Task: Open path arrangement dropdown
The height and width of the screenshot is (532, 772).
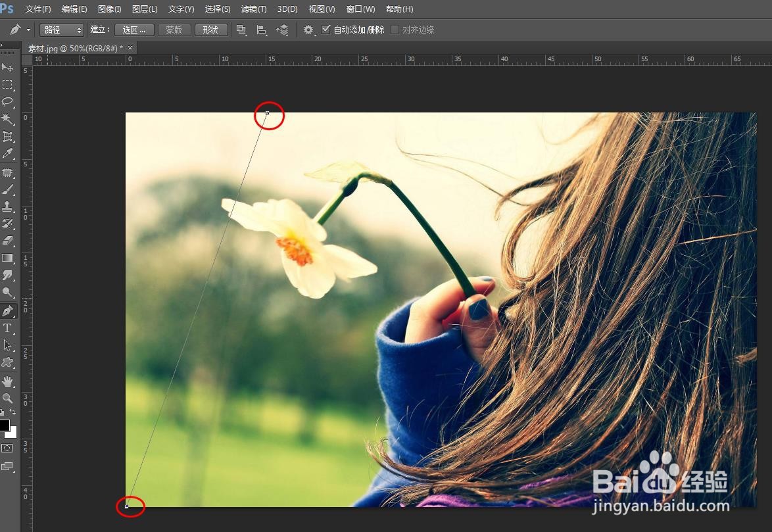Action: click(283, 30)
